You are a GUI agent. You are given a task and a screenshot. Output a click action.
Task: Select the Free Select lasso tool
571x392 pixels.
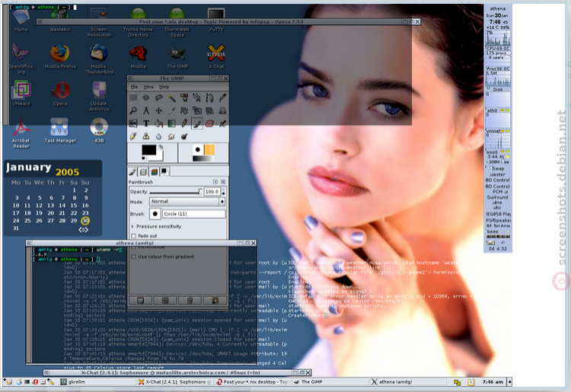coord(159,97)
